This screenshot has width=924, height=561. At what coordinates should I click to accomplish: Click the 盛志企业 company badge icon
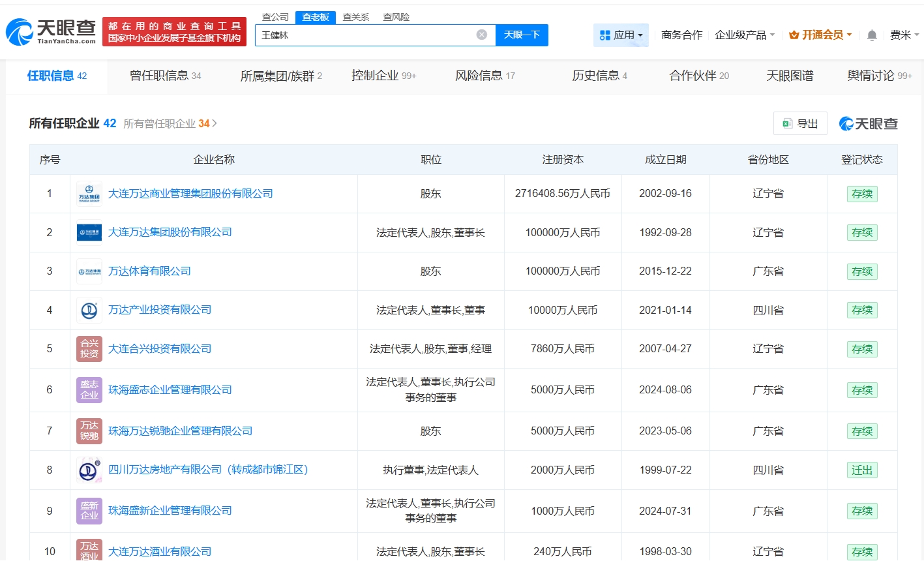pyautogui.click(x=89, y=390)
